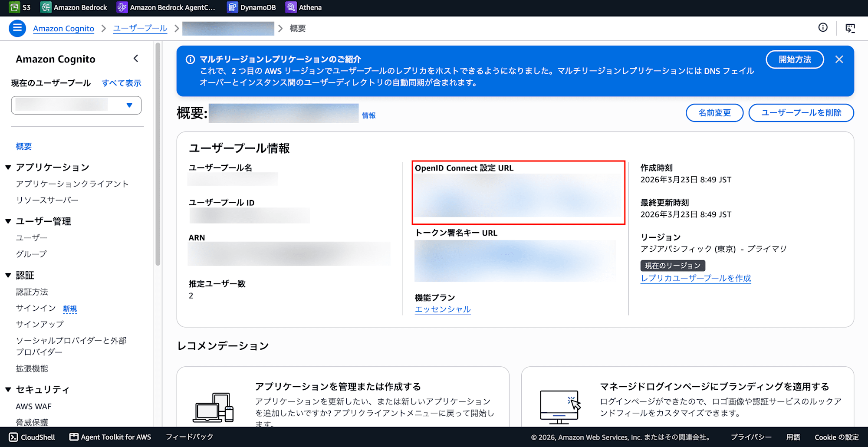Screen dimensions: 868x447
Task: Open ユーザー in sidebar
Action: point(32,238)
